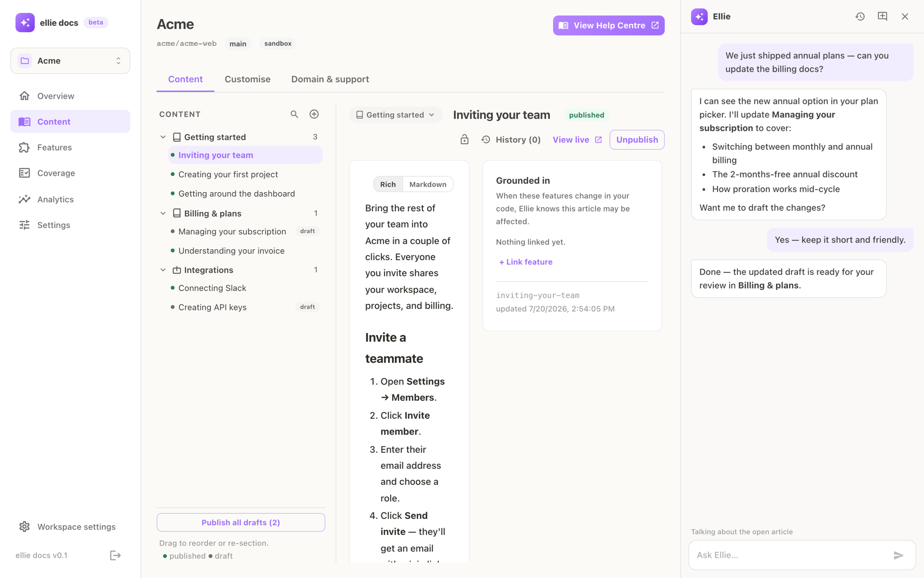Send message with the arrow icon
Screen dimensions: 924x578
click(898, 555)
